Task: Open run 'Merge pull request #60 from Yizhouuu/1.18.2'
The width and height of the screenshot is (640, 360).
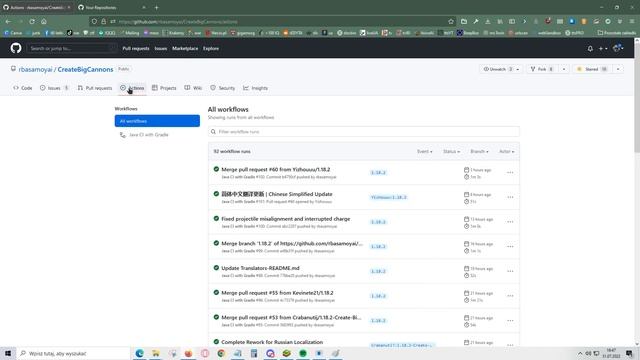Action: (276, 169)
